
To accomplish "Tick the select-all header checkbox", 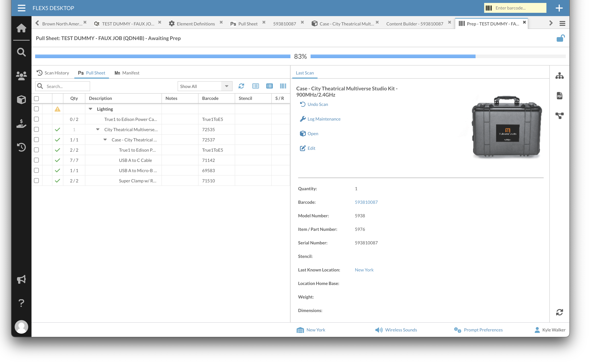I will (36, 98).
